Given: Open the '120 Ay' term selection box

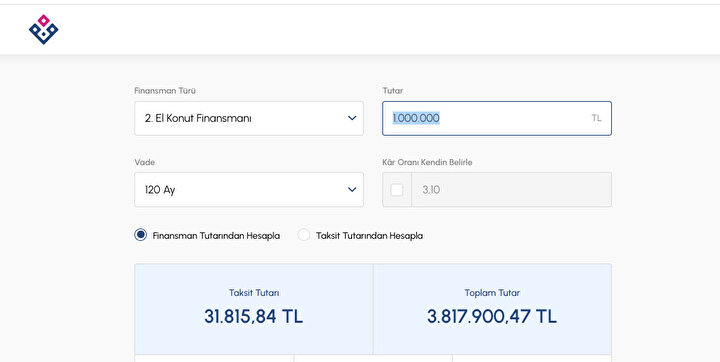Looking at the screenshot, I should pyautogui.click(x=249, y=190).
